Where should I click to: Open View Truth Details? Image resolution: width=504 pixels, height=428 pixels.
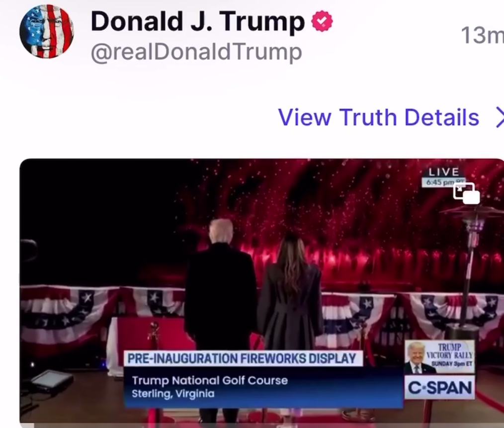378,117
